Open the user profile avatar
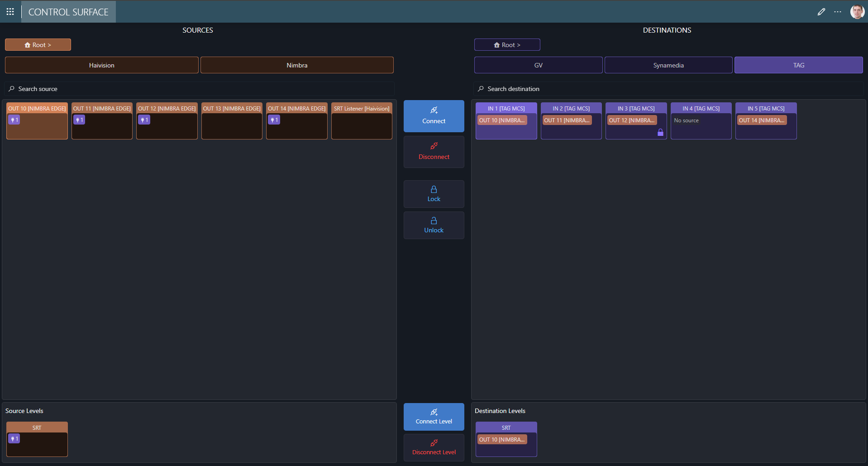868x466 pixels. [857, 11]
